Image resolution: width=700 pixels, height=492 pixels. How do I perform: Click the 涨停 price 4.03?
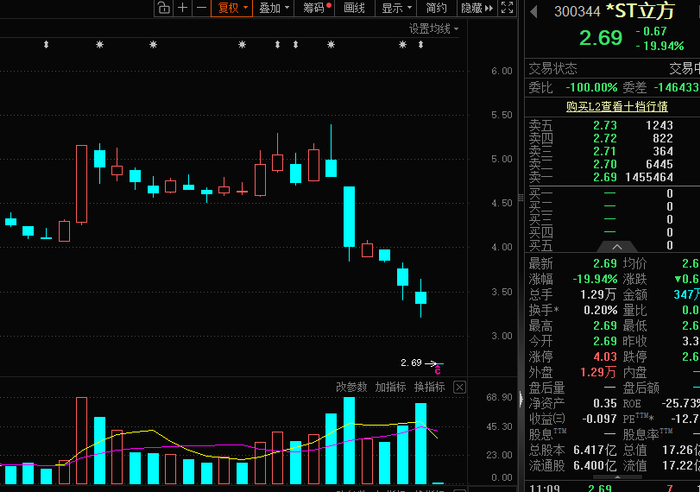click(x=605, y=357)
